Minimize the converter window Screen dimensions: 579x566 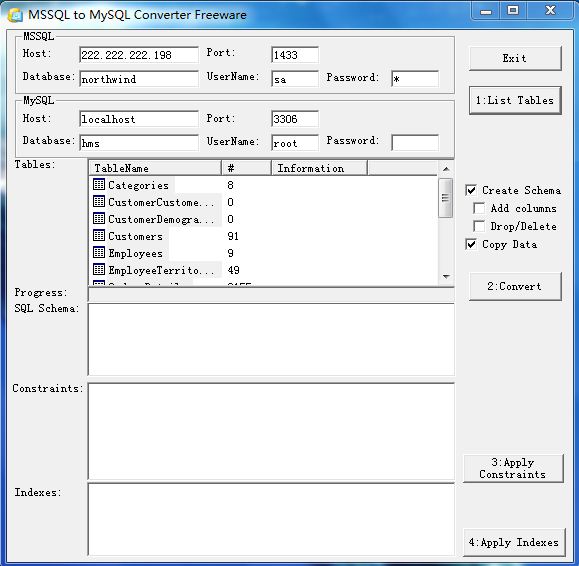pyautogui.click(x=486, y=10)
